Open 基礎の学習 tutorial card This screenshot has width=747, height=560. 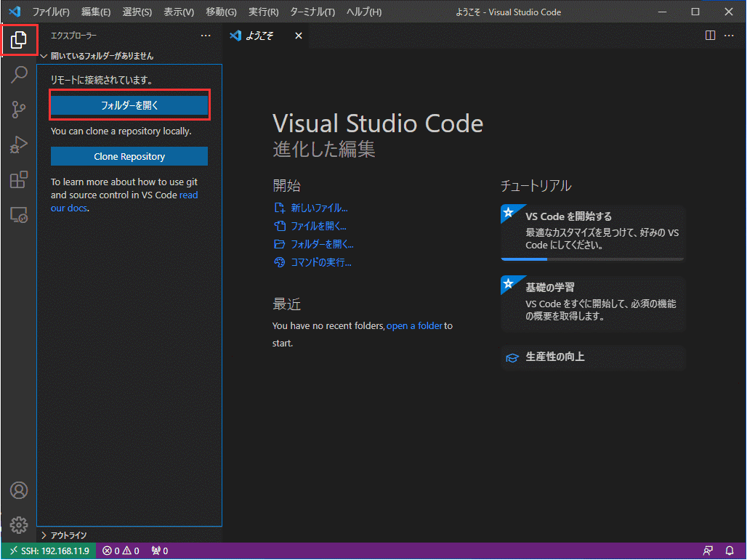(x=593, y=304)
